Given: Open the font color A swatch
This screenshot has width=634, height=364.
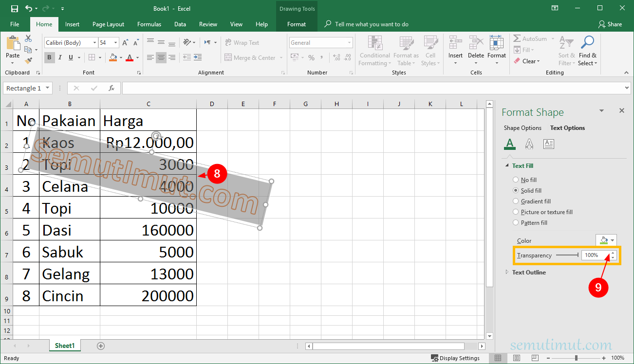Looking at the screenshot, I should point(129,57).
